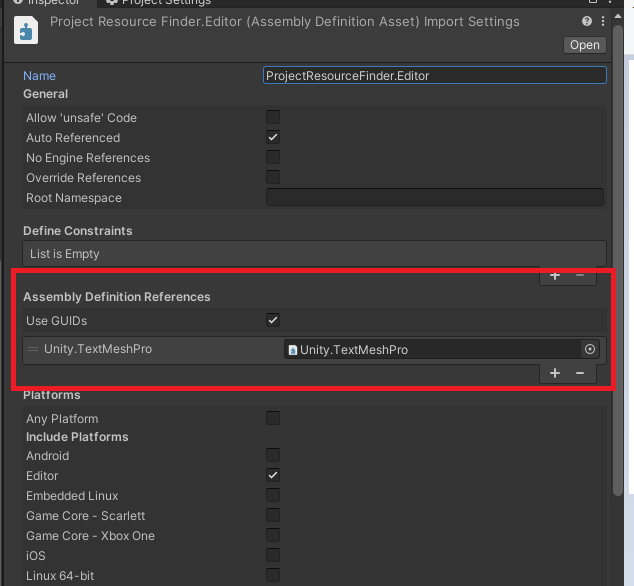Screen dimensions: 634x586
Task: Click the Assembly Definition asset icon
Action: tap(26, 30)
